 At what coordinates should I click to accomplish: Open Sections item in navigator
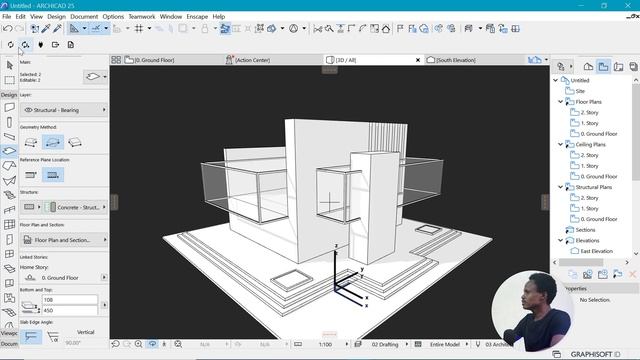pos(585,230)
